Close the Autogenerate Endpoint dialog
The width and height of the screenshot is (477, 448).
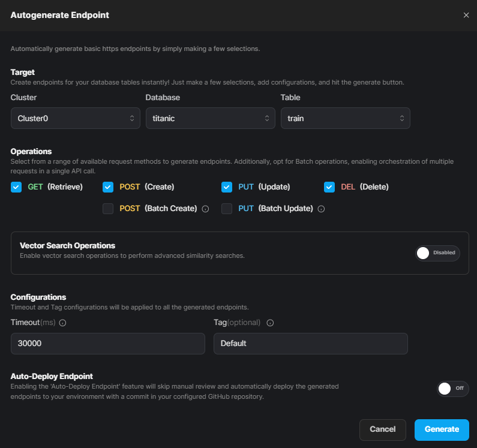[x=466, y=15]
